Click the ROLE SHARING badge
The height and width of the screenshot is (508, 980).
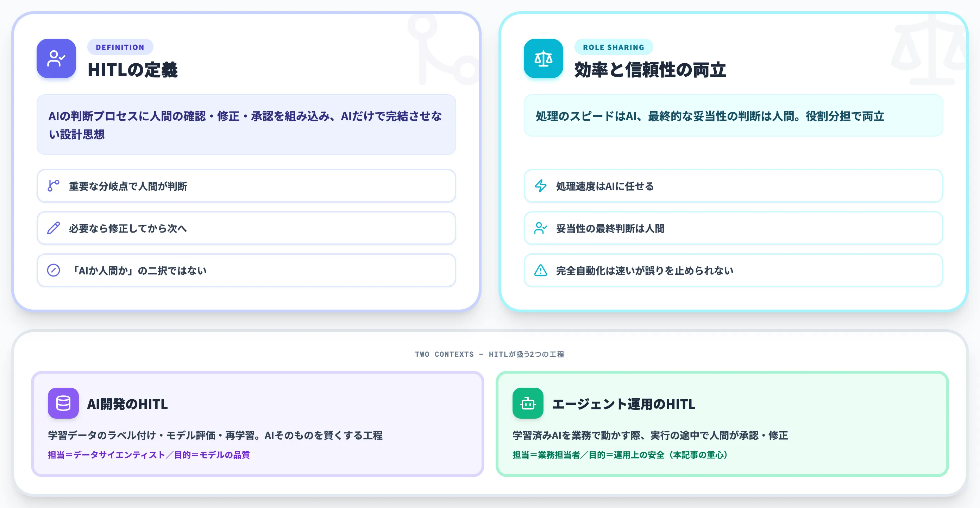coord(614,47)
